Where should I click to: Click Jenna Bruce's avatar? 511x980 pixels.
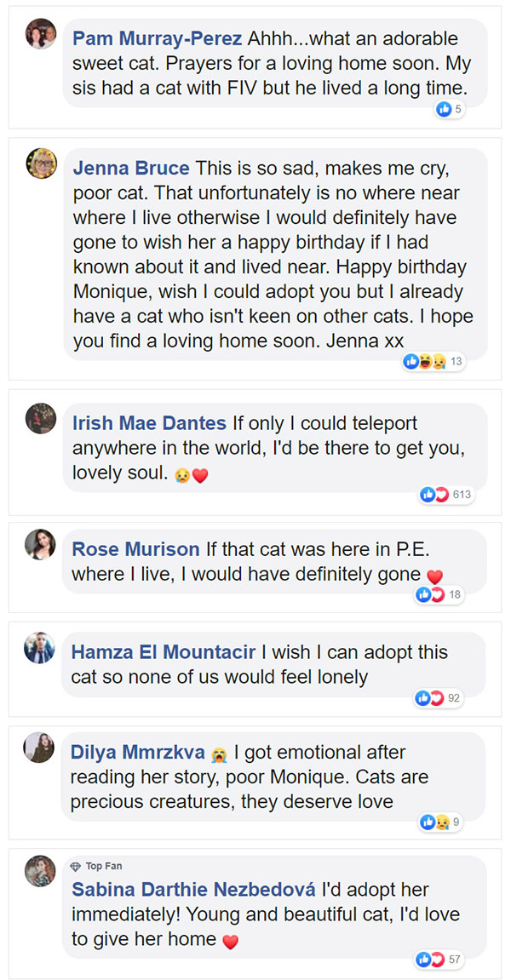[x=41, y=163]
